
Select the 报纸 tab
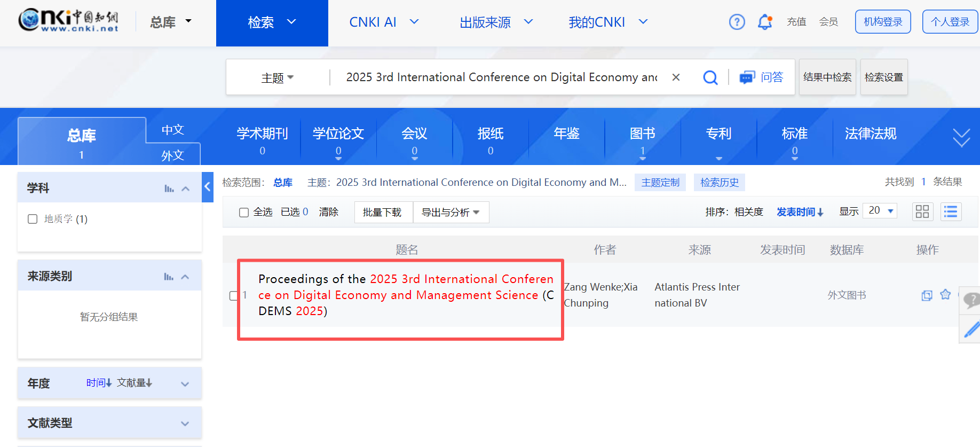coord(491,140)
